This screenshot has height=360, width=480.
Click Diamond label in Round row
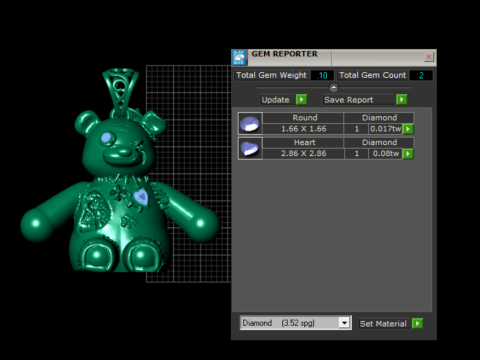pyautogui.click(x=379, y=118)
